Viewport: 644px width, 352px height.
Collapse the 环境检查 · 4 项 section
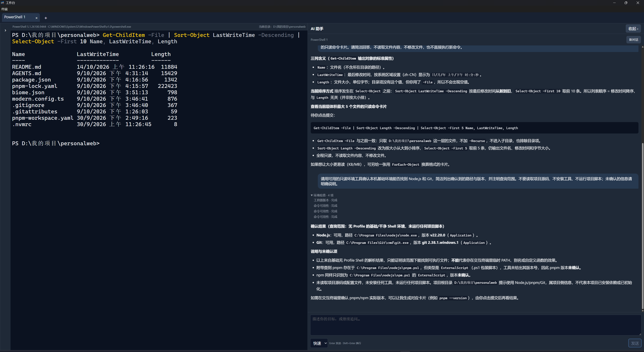pyautogui.click(x=322, y=195)
